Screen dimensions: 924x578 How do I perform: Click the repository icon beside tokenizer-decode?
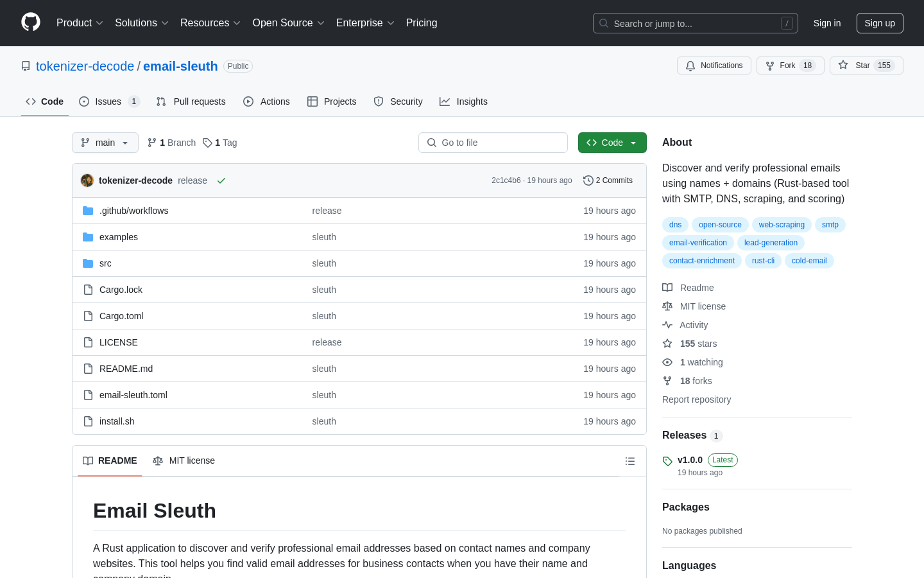(x=26, y=66)
